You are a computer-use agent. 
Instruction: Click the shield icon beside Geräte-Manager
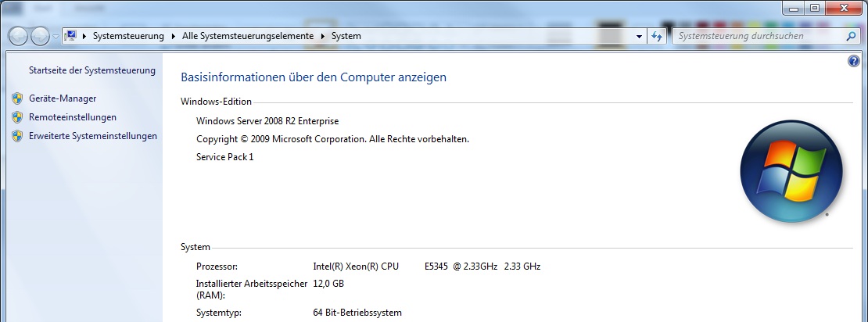17,98
